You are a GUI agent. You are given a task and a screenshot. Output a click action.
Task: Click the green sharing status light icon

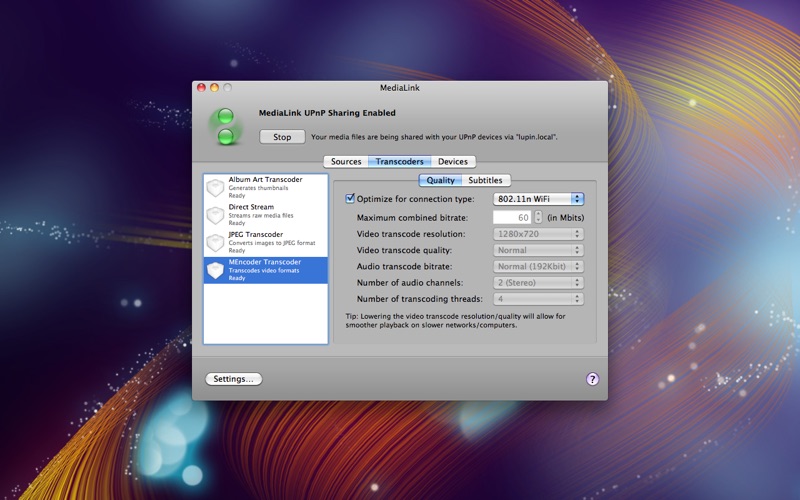(226, 126)
